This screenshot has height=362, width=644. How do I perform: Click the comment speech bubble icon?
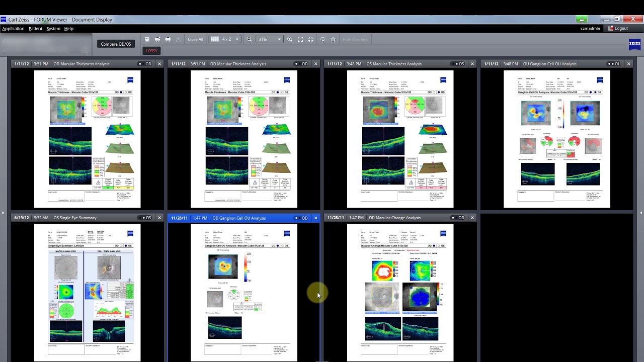pos(323,39)
